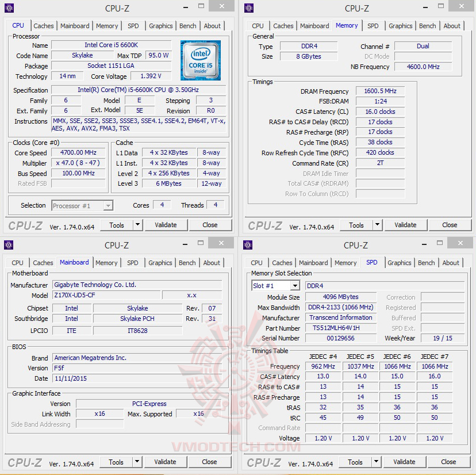Viewport: 476px width, 475px height.
Task: Switch to Caches tab in CPU window
Action: 44,26
